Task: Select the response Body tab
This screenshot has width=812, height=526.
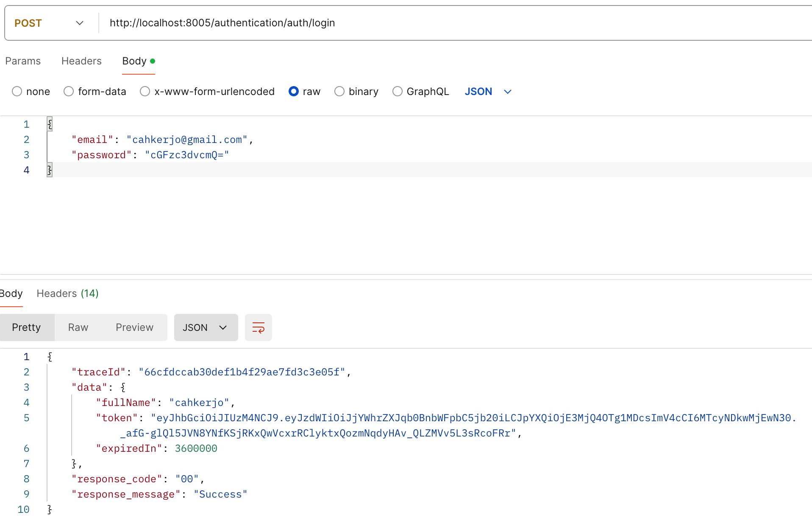Action: 11,294
